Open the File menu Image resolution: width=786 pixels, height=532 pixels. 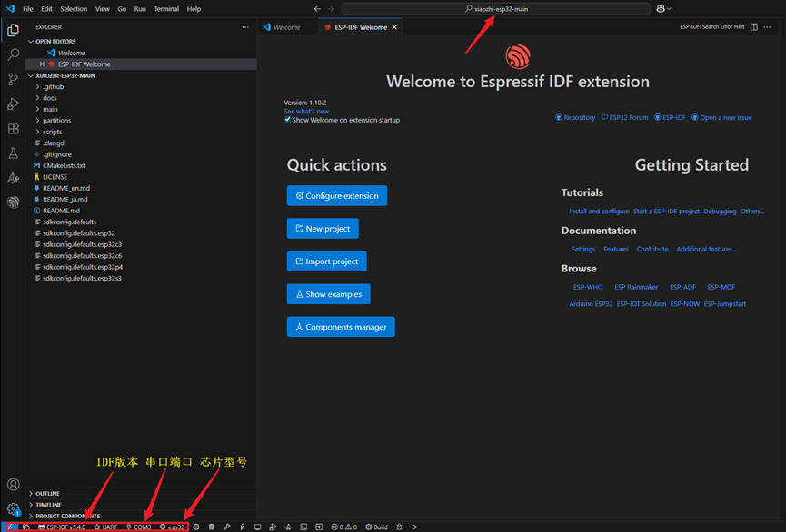tap(28, 8)
